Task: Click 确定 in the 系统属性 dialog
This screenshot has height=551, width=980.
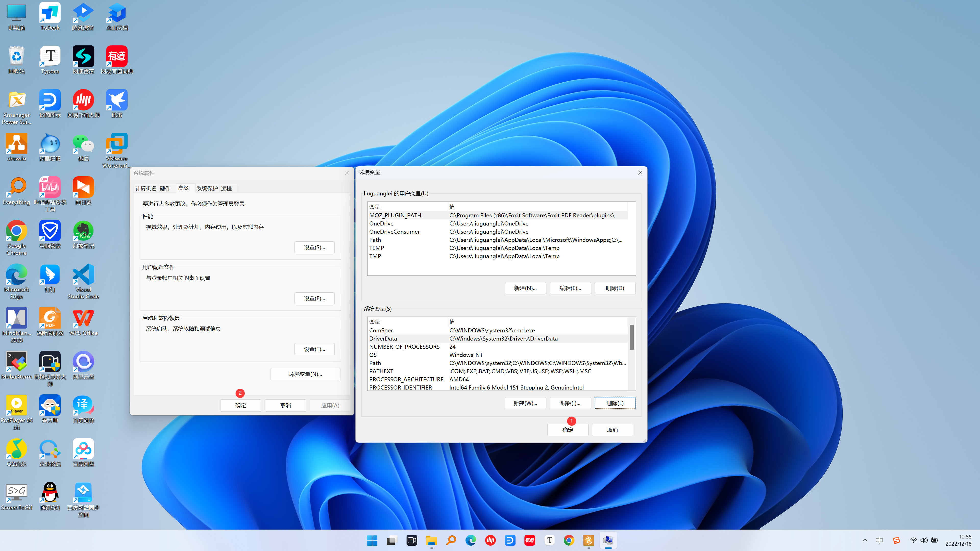Action: tap(240, 405)
